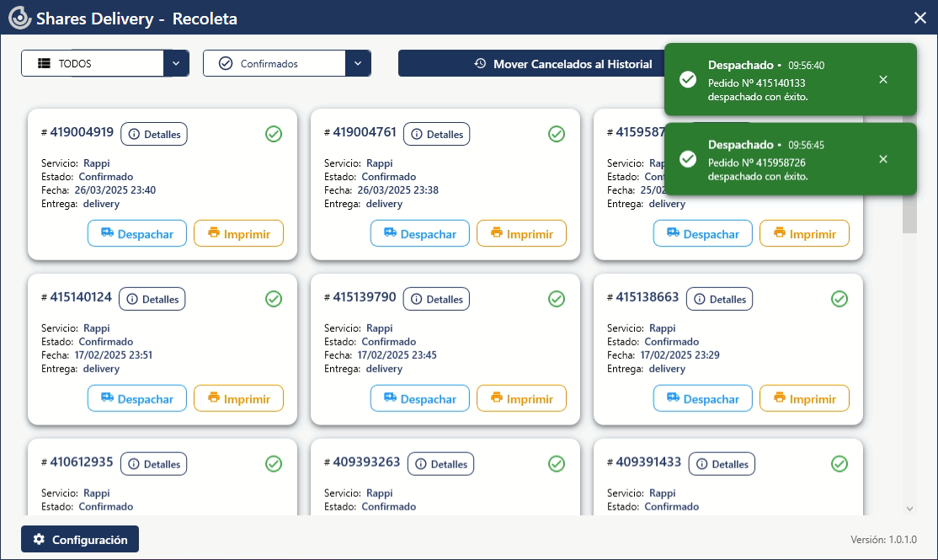Click success check icon in 415140133 notification
Viewport: 938px width, 560px height.
click(x=688, y=79)
